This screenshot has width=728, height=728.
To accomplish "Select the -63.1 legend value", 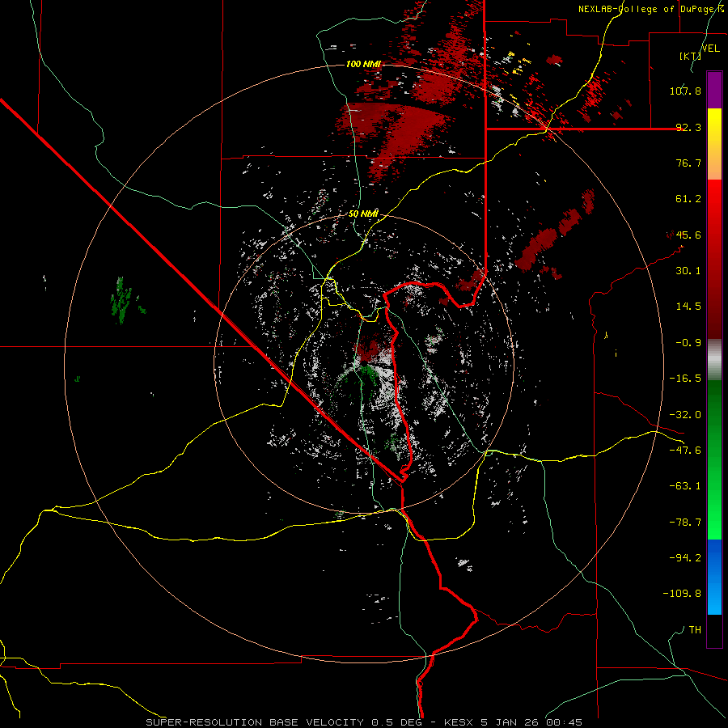I will point(685,486).
